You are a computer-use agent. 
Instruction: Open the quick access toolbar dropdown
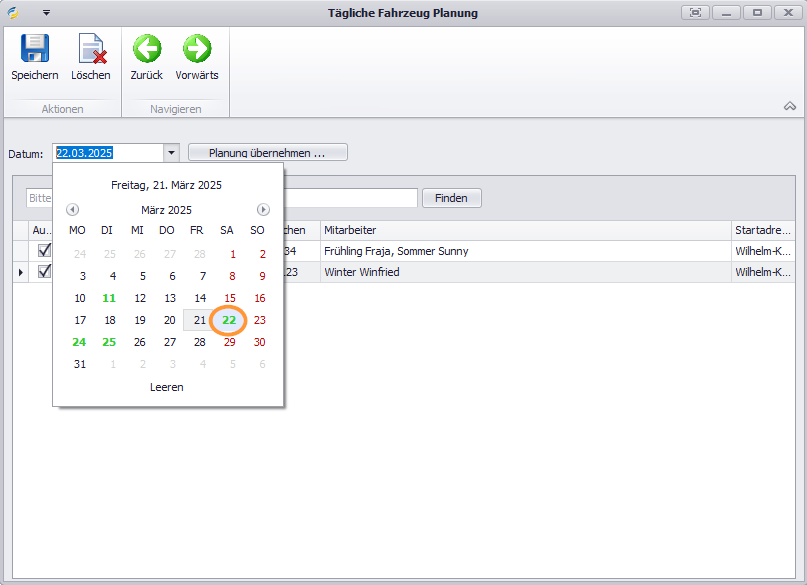tap(46, 13)
